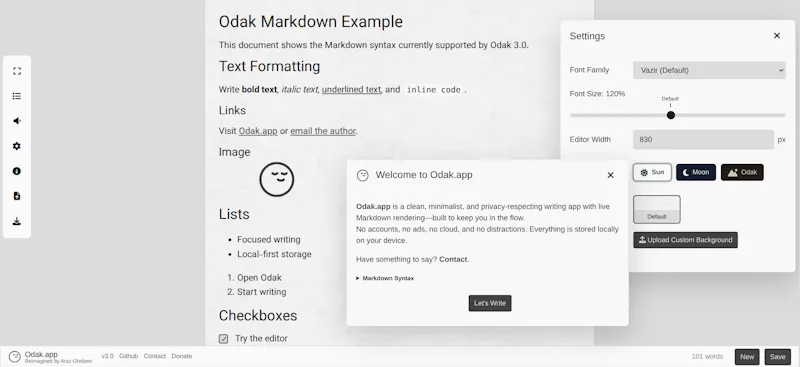Toggle fullscreen mode in left sidebar
The width and height of the screenshot is (800, 367).
pos(17,71)
